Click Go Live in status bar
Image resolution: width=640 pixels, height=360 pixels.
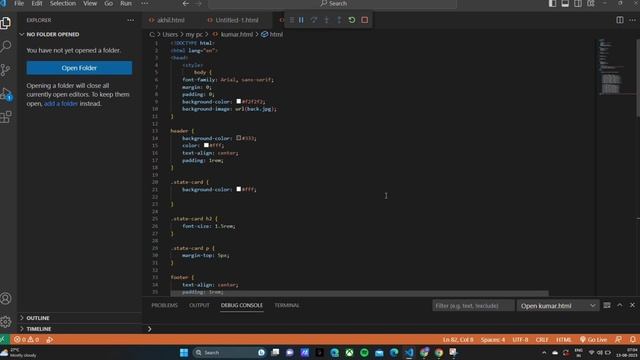[593, 340]
